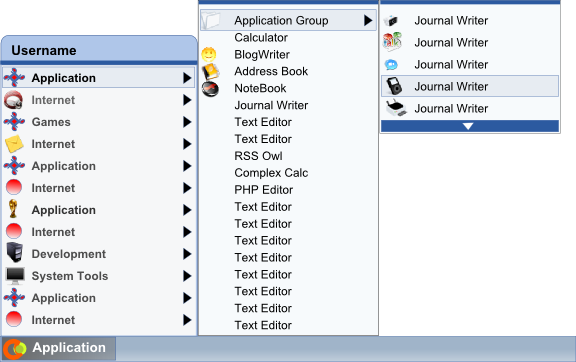Click the yellow envelope icon beside Internet

click(14, 144)
